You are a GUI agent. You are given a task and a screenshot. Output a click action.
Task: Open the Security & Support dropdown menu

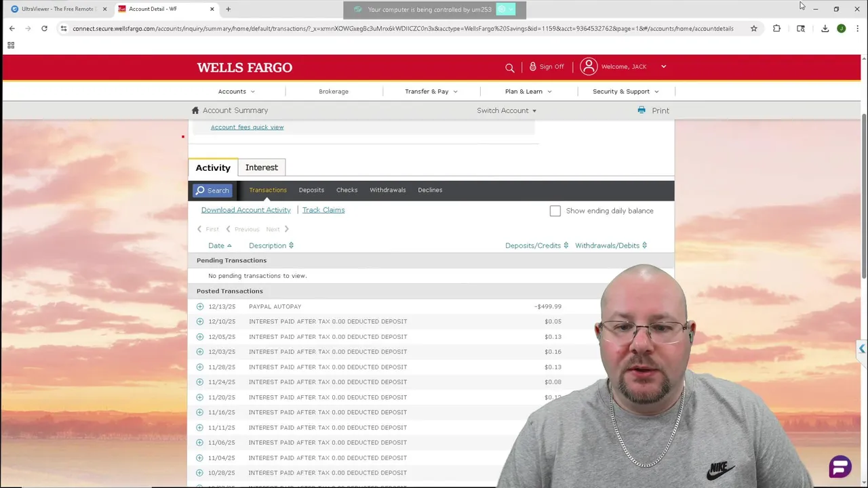tap(626, 91)
